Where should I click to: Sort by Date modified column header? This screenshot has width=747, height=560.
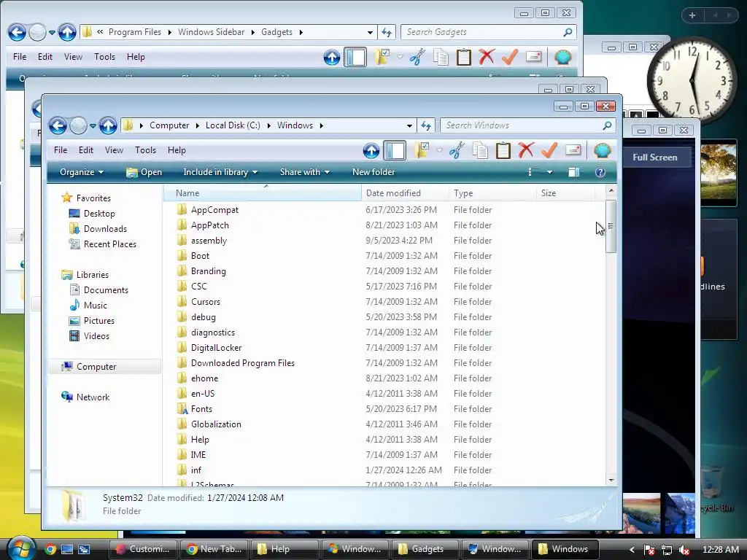tap(405, 192)
